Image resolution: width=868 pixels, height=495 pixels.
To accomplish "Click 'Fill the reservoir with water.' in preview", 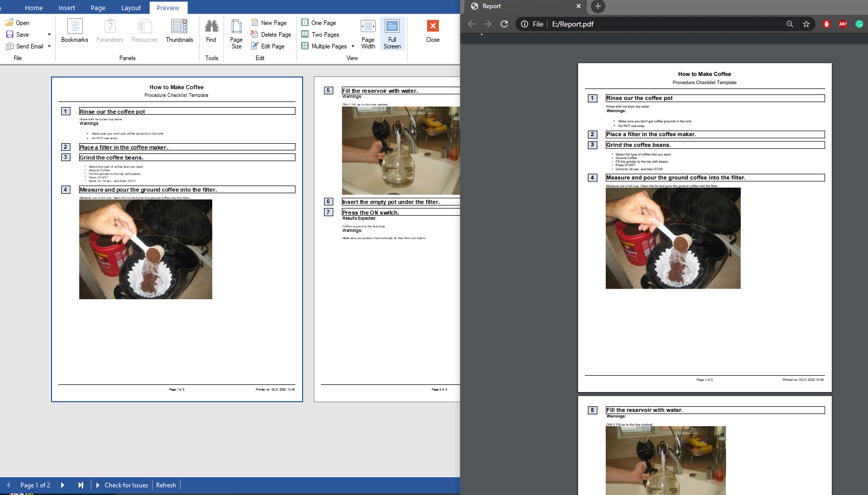I will pos(380,91).
